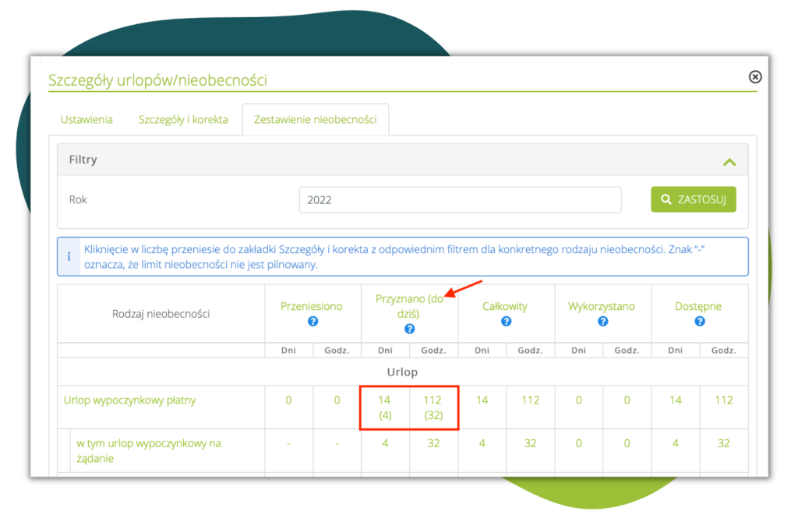The height and width of the screenshot is (532, 798).
Task: Click help icon under Wykorzystano column
Action: click(x=602, y=321)
